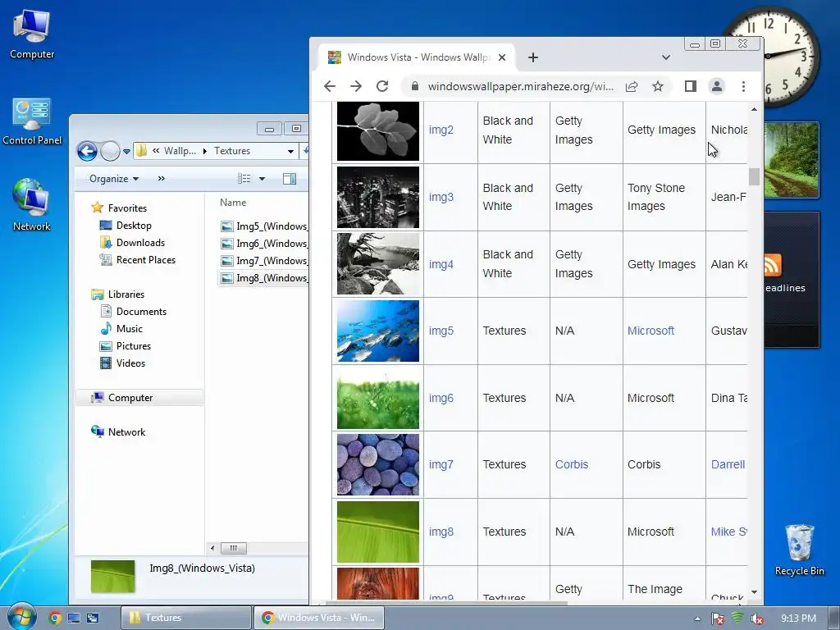Open the img7 link
The height and width of the screenshot is (630, 840).
pos(441,465)
